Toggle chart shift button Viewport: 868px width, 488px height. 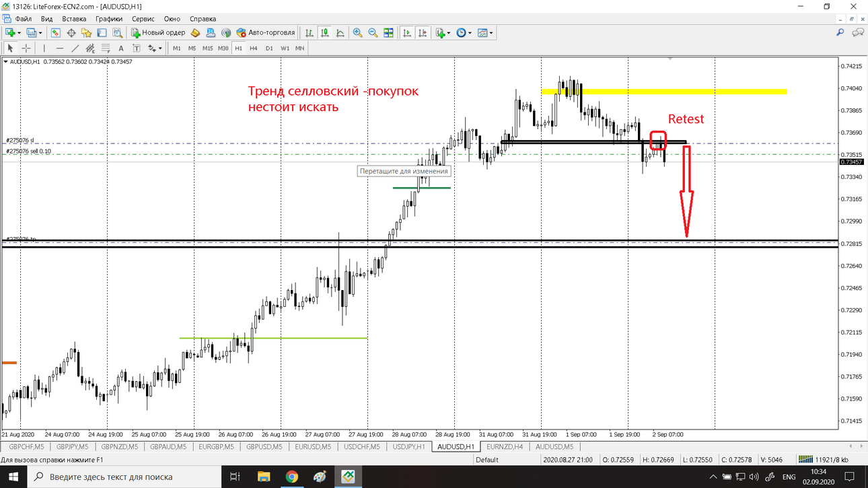coord(422,32)
